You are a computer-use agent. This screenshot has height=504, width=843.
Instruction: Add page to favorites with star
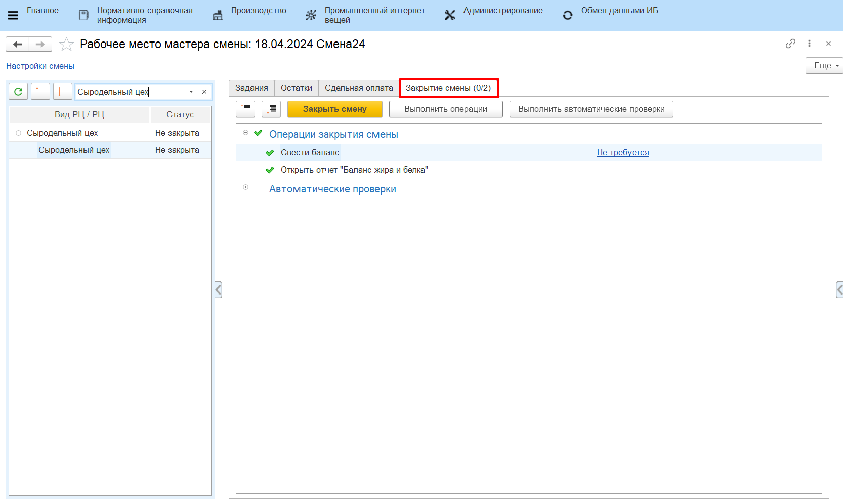[66, 45]
